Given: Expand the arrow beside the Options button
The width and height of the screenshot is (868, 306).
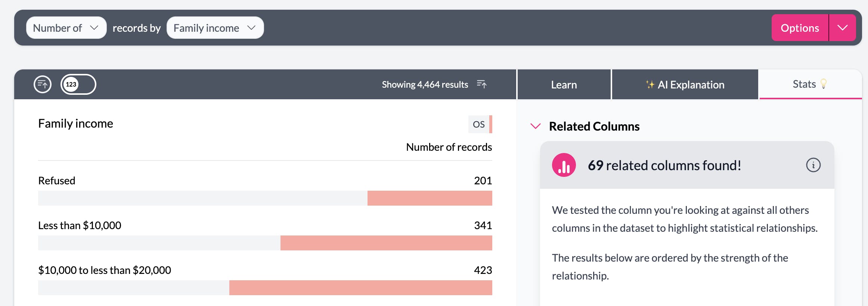Looking at the screenshot, I should pos(842,28).
